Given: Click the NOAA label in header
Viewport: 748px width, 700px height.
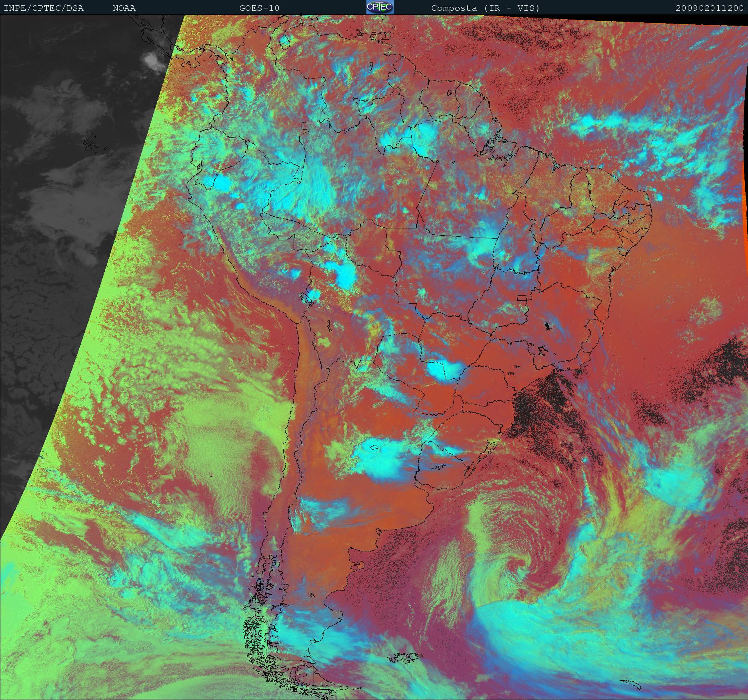Looking at the screenshot, I should tap(124, 8).
